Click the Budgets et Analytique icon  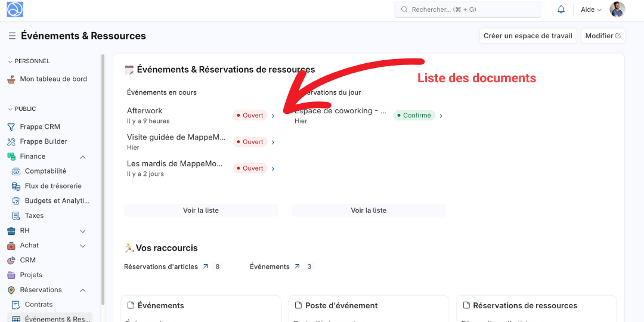(x=16, y=201)
